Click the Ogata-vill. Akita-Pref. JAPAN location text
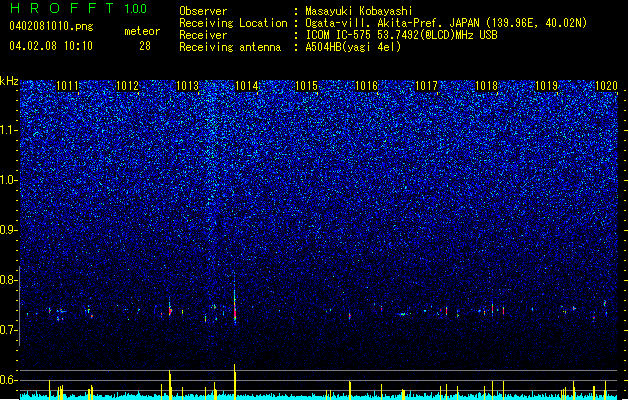The width and height of the screenshot is (629, 400). pos(446,23)
